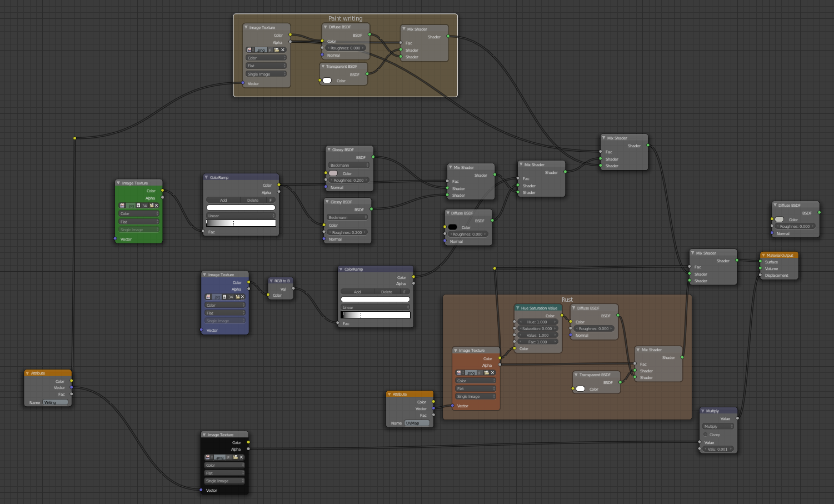This screenshot has width=834, height=504.
Task: Enable Clamp checkbox in the Multiply node
Action: point(706,435)
